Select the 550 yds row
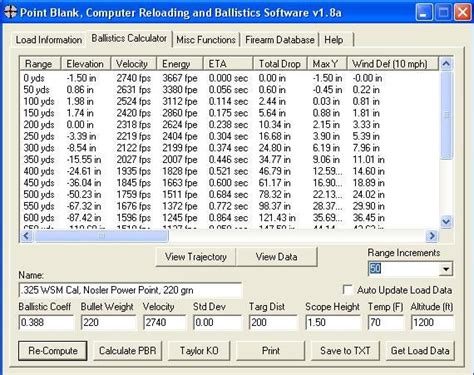The width and height of the screenshot is (474, 375). [229, 206]
